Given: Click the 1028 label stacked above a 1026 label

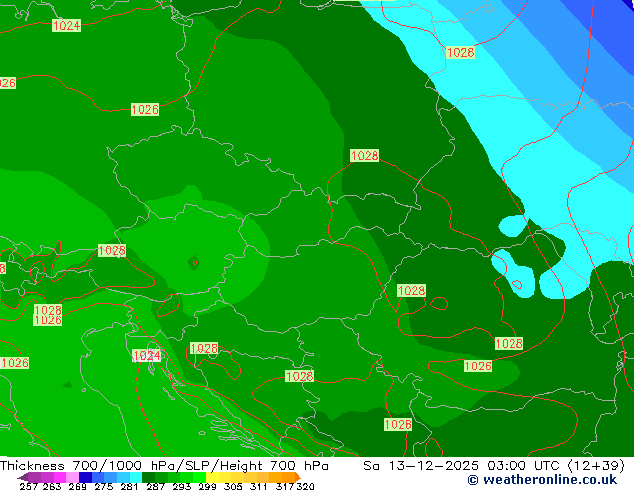Looking at the screenshot, I should 48,310.
